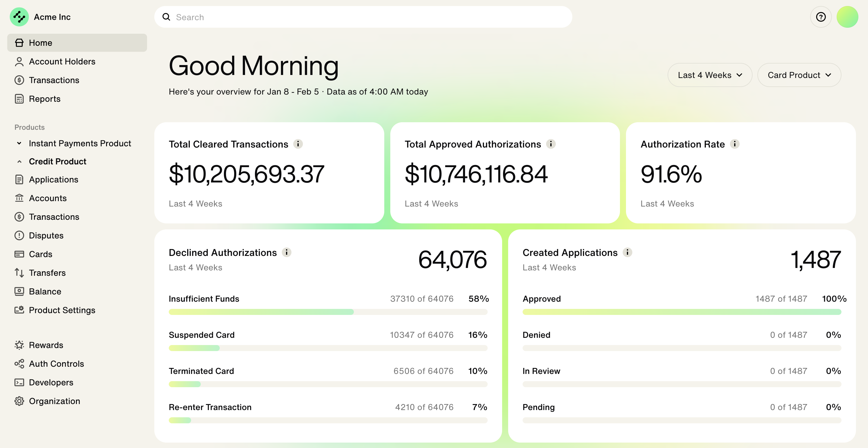Show the Total Cleared Transactions info tooltip
Viewport: 868px width, 448px height.
299,144
